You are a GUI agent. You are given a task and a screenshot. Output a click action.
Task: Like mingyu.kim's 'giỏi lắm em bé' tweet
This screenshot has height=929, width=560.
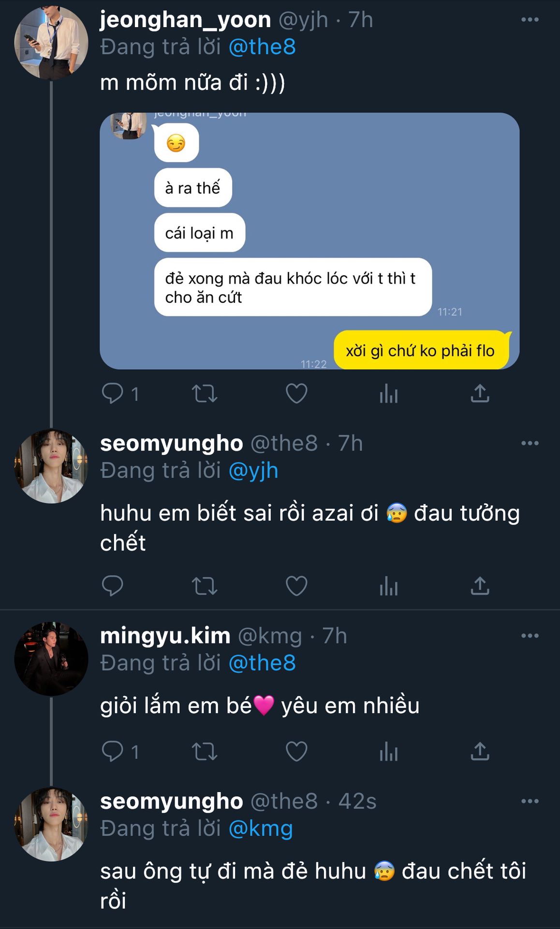(x=296, y=751)
